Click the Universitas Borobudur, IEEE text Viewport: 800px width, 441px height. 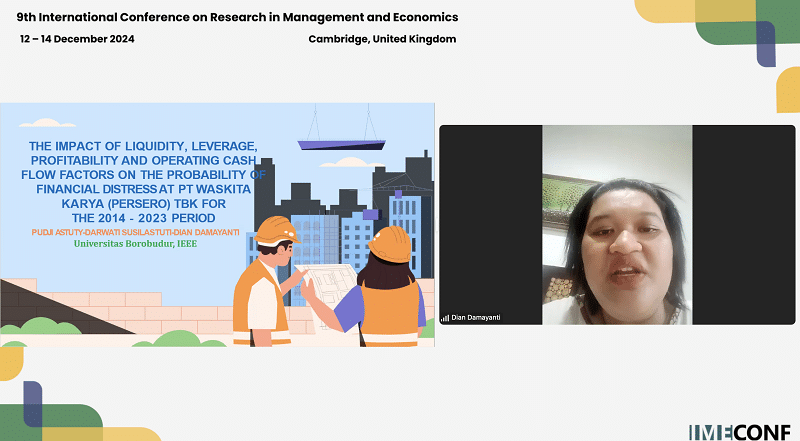click(x=121, y=243)
